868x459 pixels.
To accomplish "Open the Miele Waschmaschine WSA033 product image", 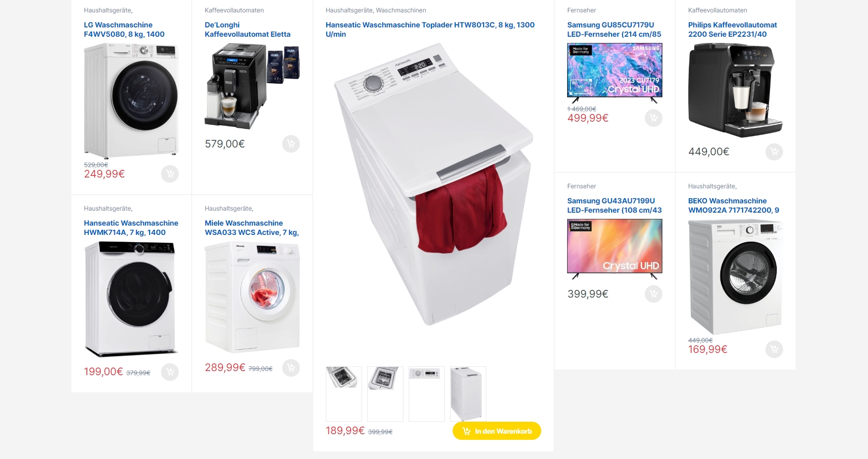I will pos(252,297).
